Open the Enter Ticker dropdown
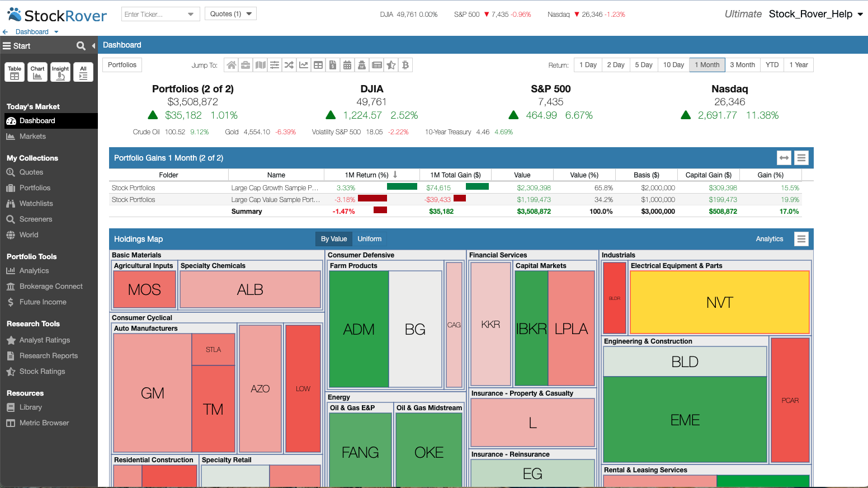868x488 pixels. tap(191, 14)
